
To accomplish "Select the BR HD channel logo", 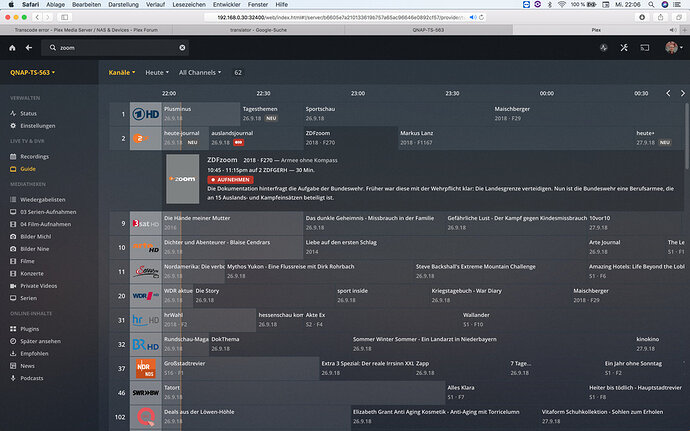I will (x=146, y=344).
